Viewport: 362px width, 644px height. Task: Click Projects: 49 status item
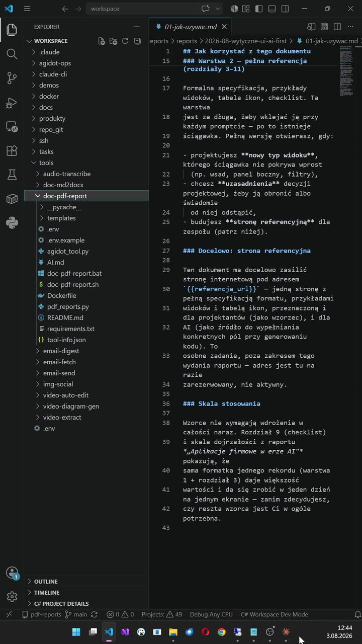pos(162,614)
